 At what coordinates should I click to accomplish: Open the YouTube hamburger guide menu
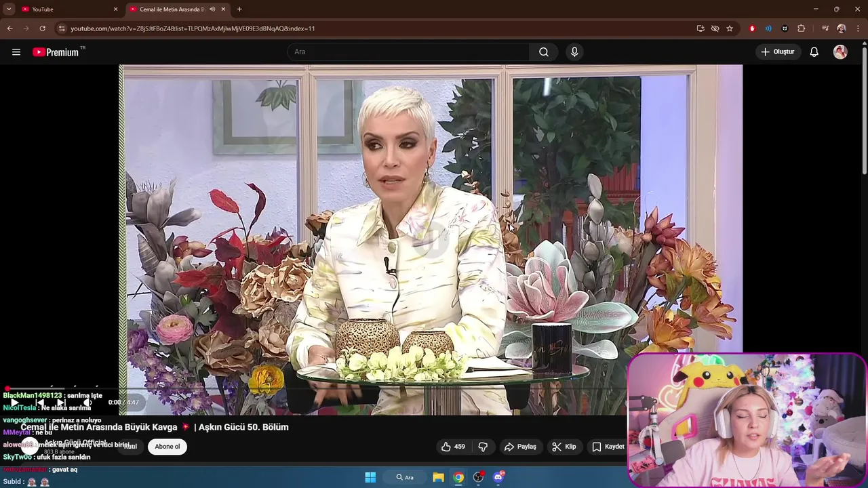pyautogui.click(x=16, y=52)
